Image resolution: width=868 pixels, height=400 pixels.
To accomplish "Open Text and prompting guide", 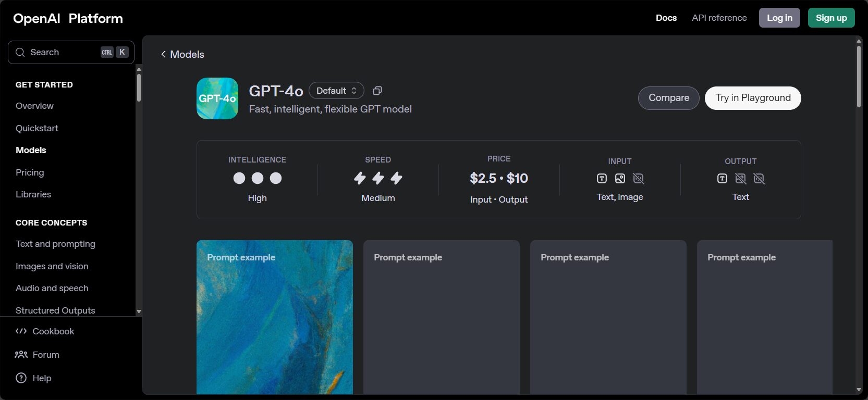I will [55, 244].
